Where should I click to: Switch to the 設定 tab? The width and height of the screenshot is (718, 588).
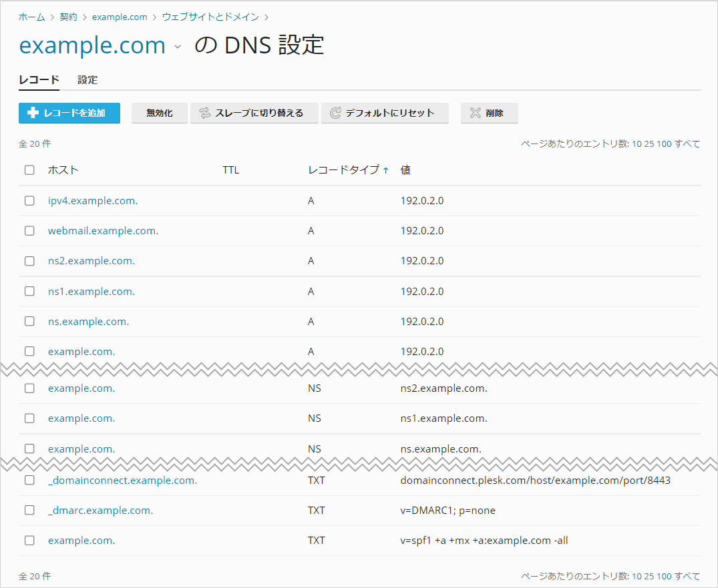pos(87,79)
